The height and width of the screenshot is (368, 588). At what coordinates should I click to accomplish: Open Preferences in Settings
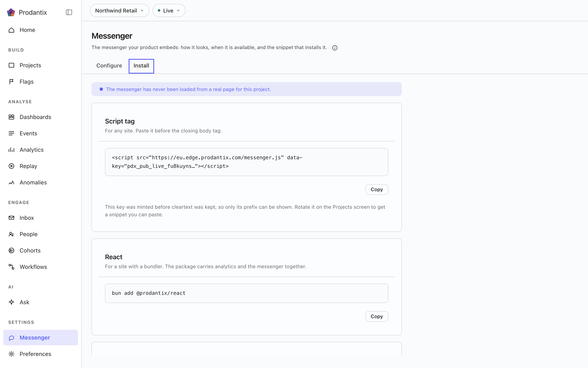pos(41,354)
